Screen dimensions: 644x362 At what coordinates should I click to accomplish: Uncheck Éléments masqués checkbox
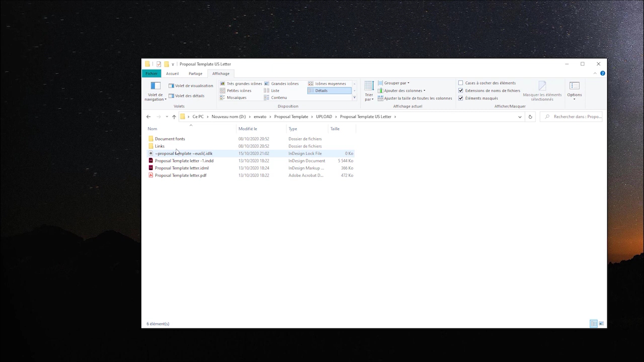(x=460, y=98)
